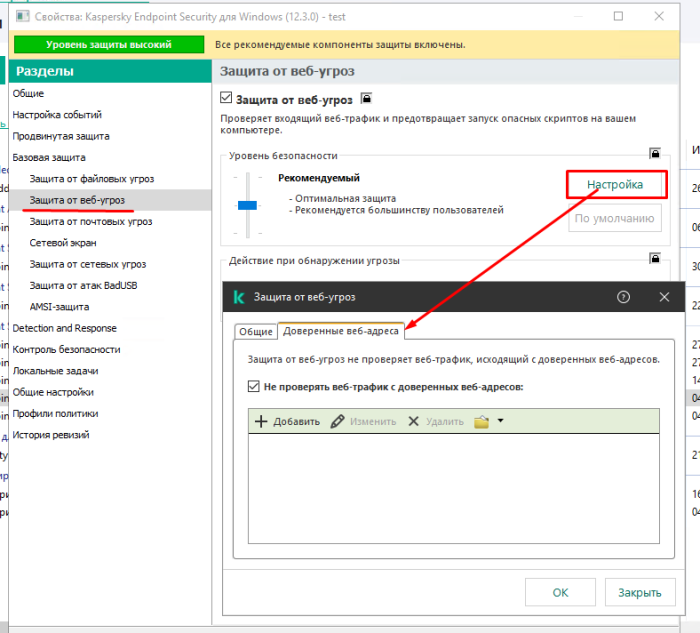
Task: Select the Доверенные веб-адреса tab
Action: click(341, 331)
